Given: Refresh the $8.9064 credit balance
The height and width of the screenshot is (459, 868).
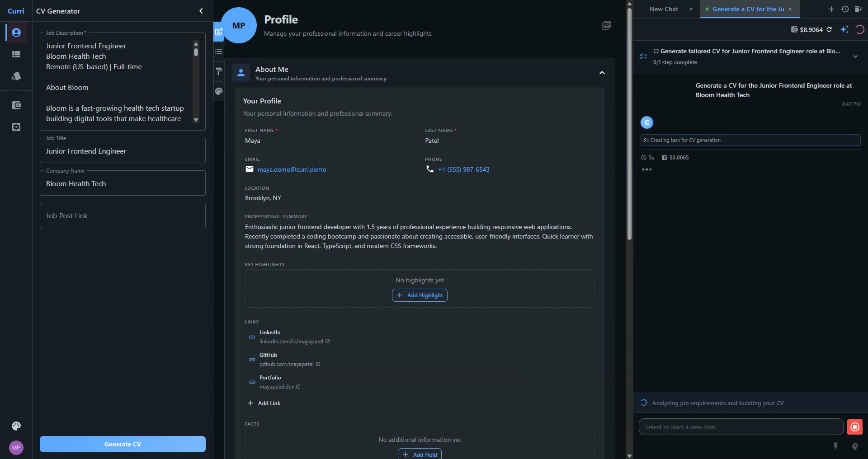Looking at the screenshot, I should (829, 29).
